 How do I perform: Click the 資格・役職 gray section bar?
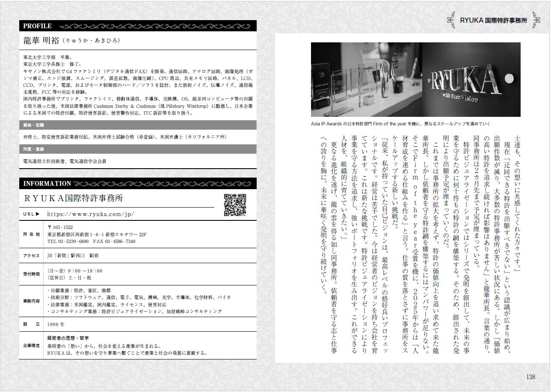138,125
